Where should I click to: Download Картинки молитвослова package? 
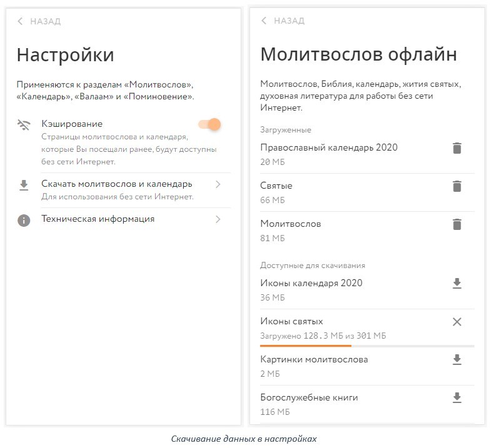click(x=457, y=360)
